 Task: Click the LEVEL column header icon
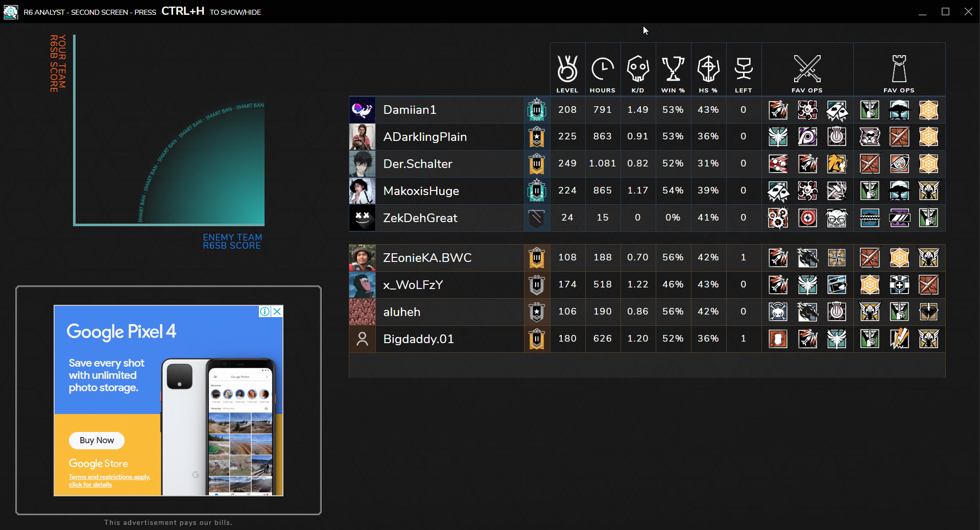click(567, 69)
